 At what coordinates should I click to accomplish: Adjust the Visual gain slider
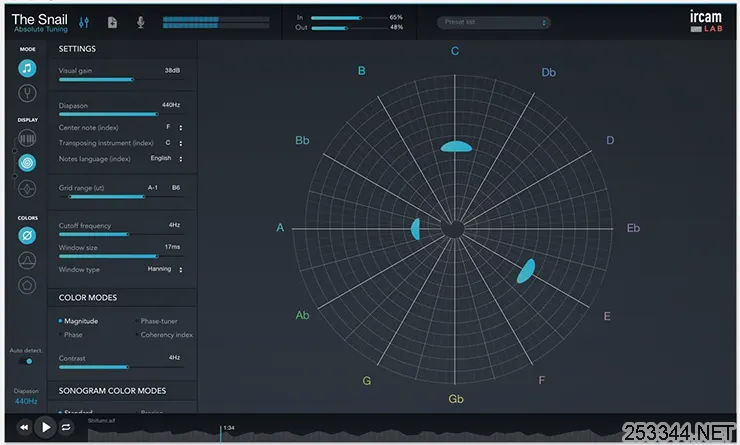pyautogui.click(x=121, y=80)
